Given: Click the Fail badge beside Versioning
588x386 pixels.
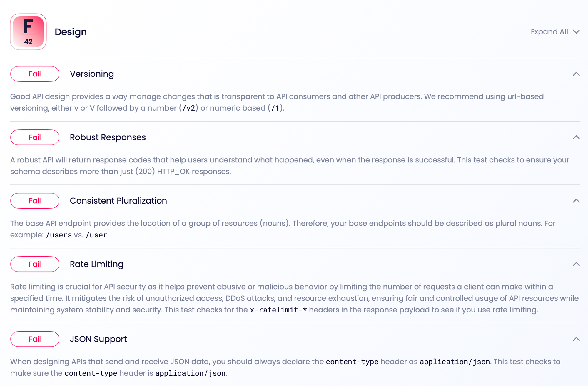Looking at the screenshot, I should 35,74.
